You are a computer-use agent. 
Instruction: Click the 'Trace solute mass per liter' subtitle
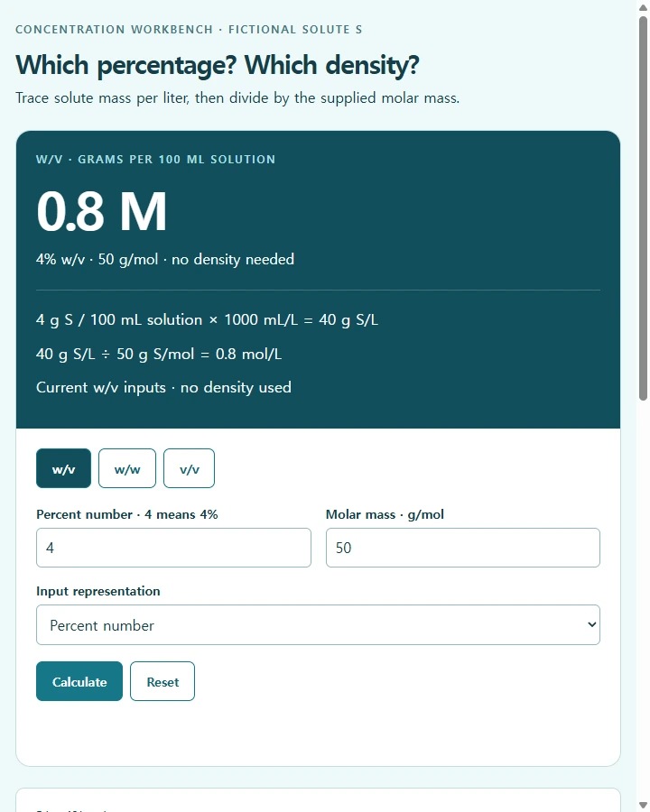click(x=237, y=97)
